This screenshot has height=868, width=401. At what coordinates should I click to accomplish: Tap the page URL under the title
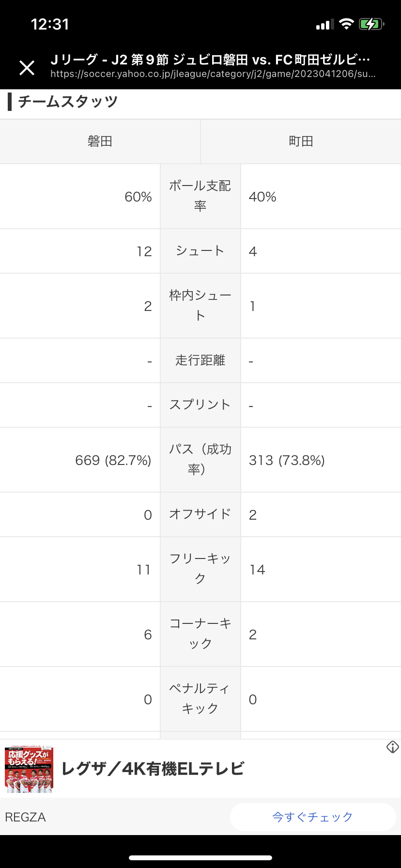click(213, 74)
